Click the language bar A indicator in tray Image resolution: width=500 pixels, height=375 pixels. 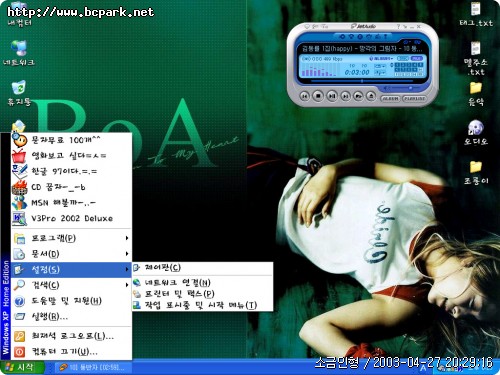[423, 368]
